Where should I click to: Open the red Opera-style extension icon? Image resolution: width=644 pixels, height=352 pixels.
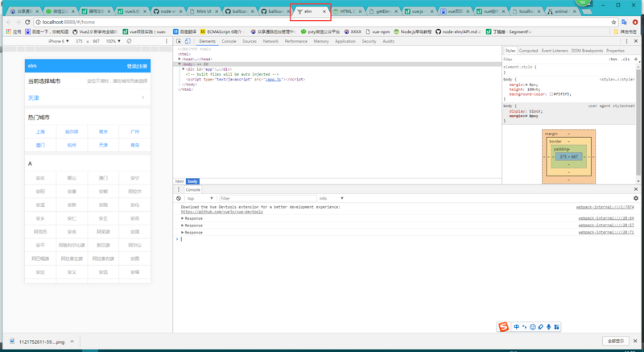635,23
